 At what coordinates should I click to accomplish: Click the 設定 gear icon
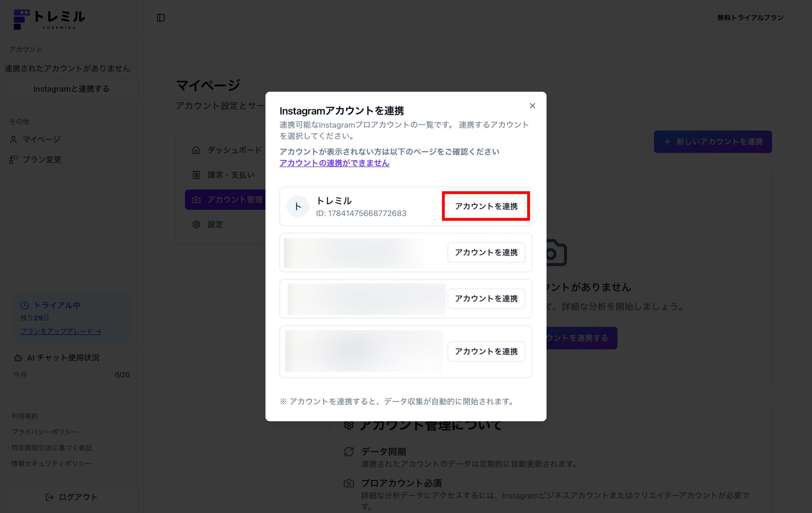point(196,224)
